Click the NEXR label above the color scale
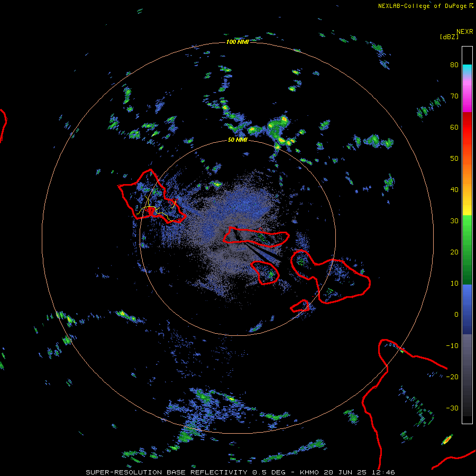The width and height of the screenshot is (476, 476). (464, 32)
